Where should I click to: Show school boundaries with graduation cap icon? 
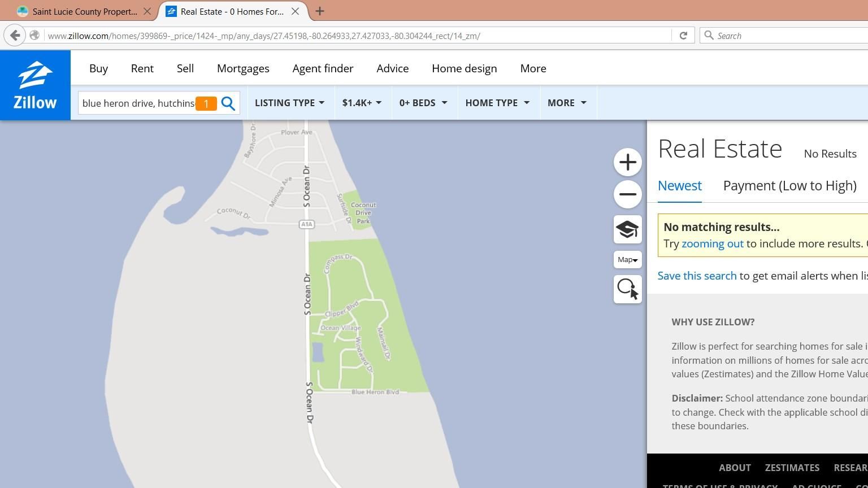(628, 229)
